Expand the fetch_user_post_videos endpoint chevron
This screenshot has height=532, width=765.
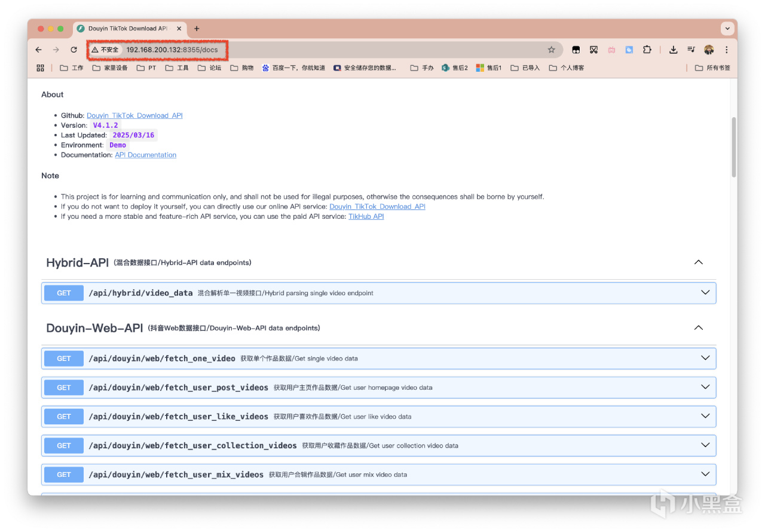pos(705,387)
